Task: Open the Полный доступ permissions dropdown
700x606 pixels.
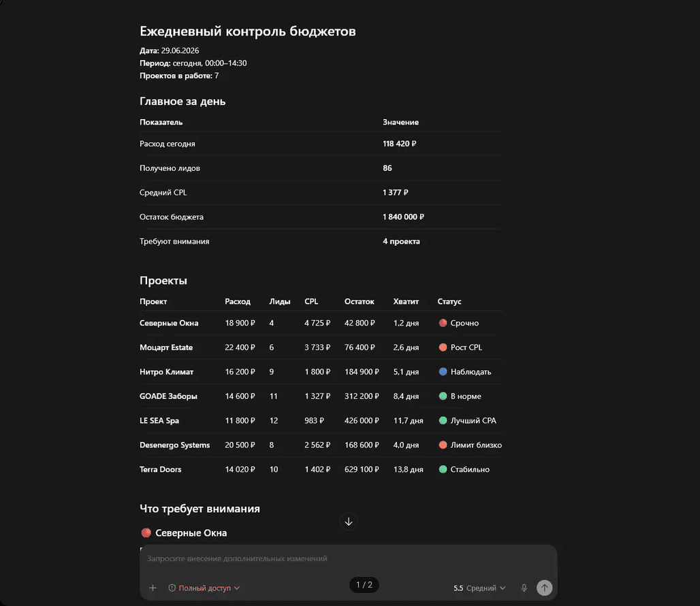Action: click(204, 588)
